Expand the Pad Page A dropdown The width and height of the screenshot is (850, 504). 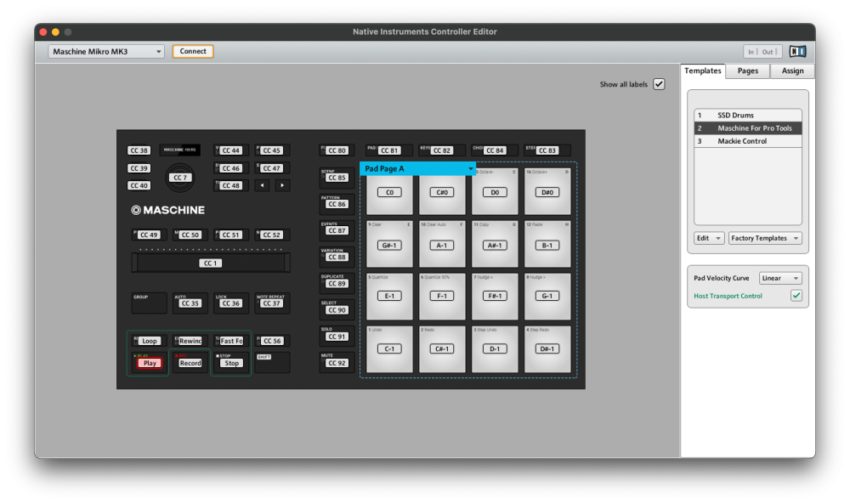click(x=417, y=168)
